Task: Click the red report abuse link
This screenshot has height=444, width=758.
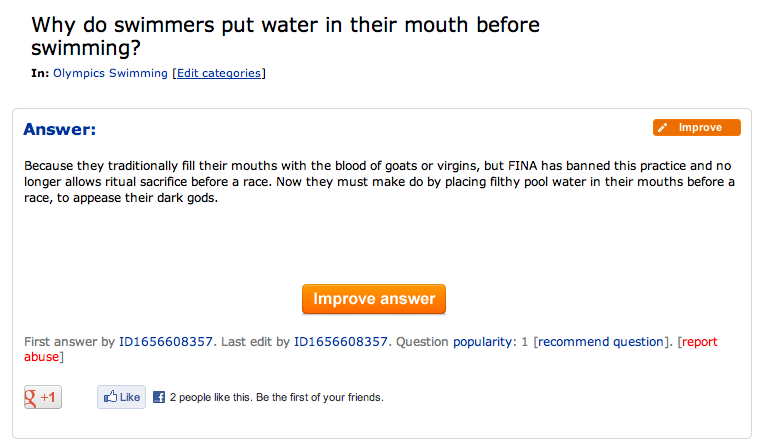Action: pos(698,342)
